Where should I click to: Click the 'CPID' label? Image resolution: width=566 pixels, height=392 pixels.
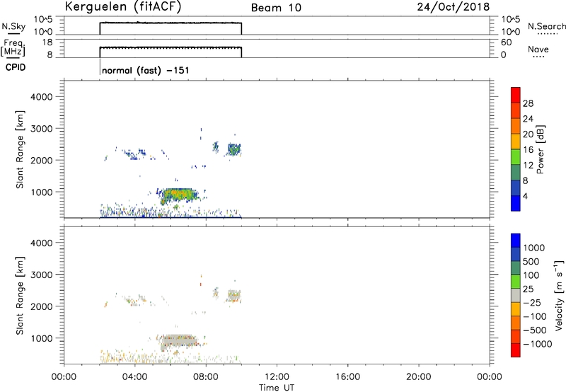click(16, 67)
